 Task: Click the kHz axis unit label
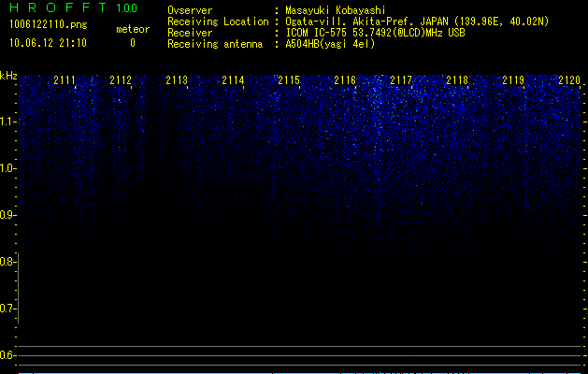tap(8, 76)
